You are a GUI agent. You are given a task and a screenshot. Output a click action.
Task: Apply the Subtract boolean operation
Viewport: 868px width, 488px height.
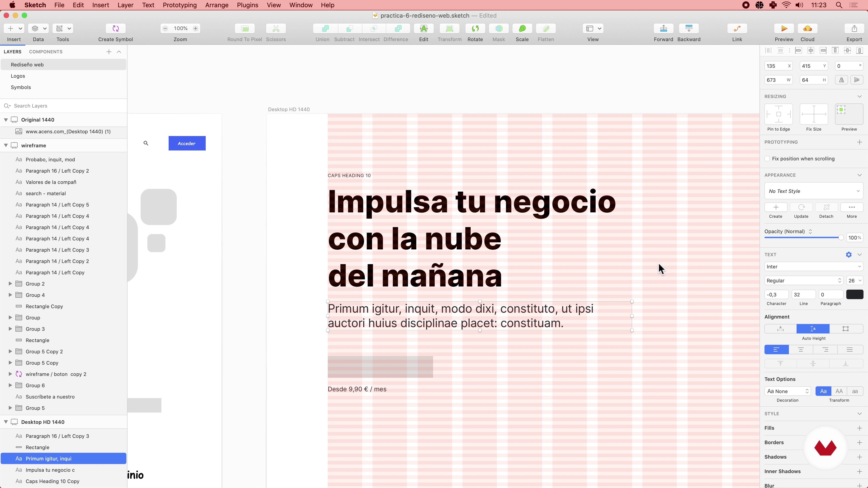tap(349, 29)
